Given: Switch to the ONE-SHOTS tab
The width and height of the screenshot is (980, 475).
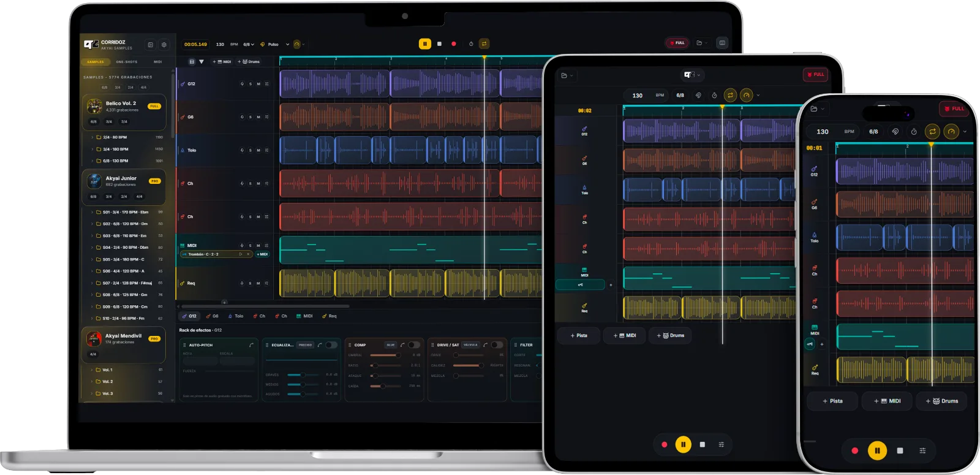Looking at the screenshot, I should click(127, 62).
